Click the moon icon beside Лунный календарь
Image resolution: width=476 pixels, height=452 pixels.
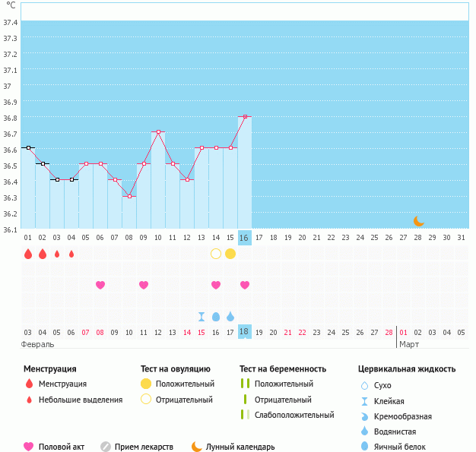tap(197, 447)
